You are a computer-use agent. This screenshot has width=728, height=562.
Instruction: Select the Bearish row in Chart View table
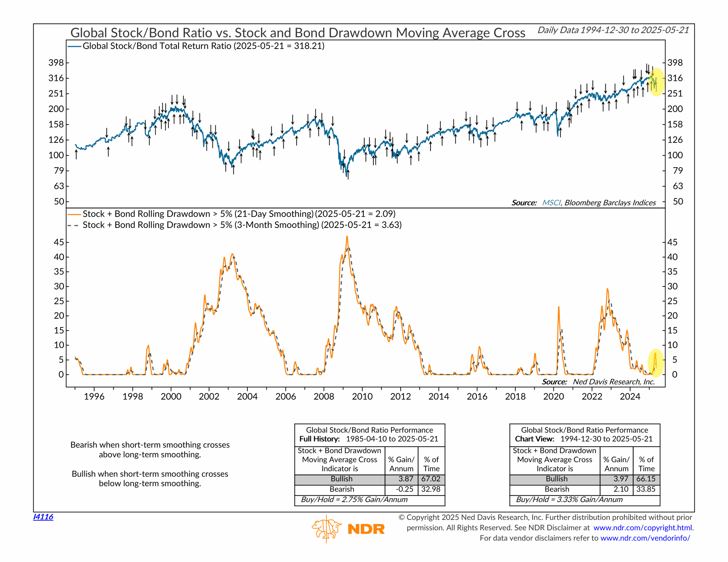(557, 489)
